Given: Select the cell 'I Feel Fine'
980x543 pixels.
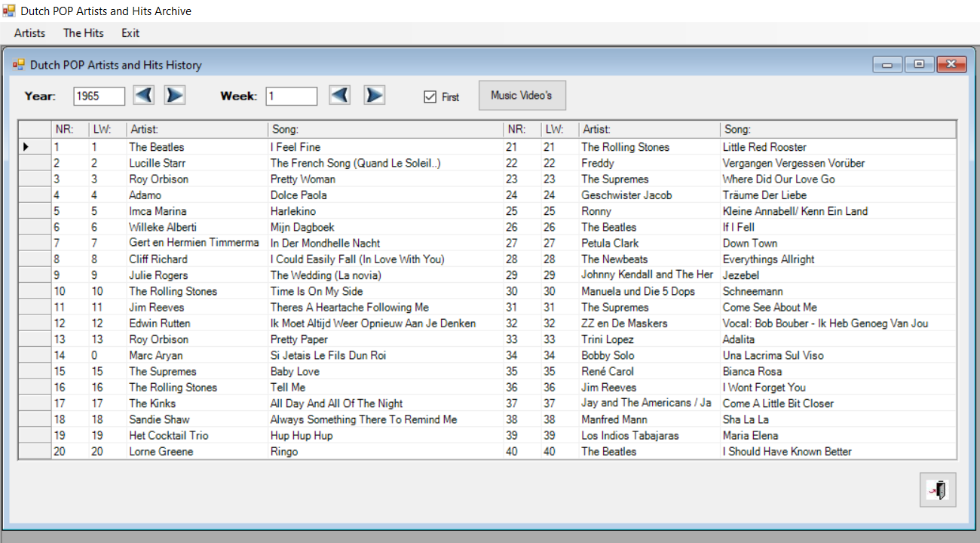Looking at the screenshot, I should click(x=385, y=147).
